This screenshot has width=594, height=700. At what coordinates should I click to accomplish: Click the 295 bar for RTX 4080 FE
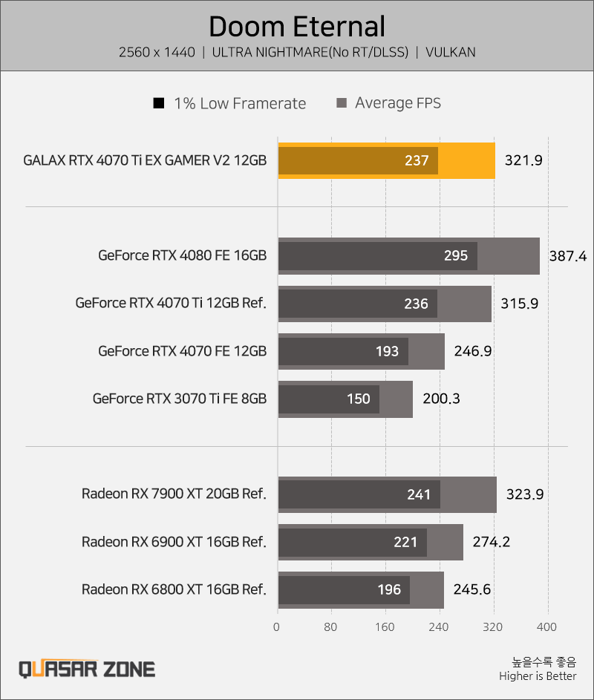point(378,256)
